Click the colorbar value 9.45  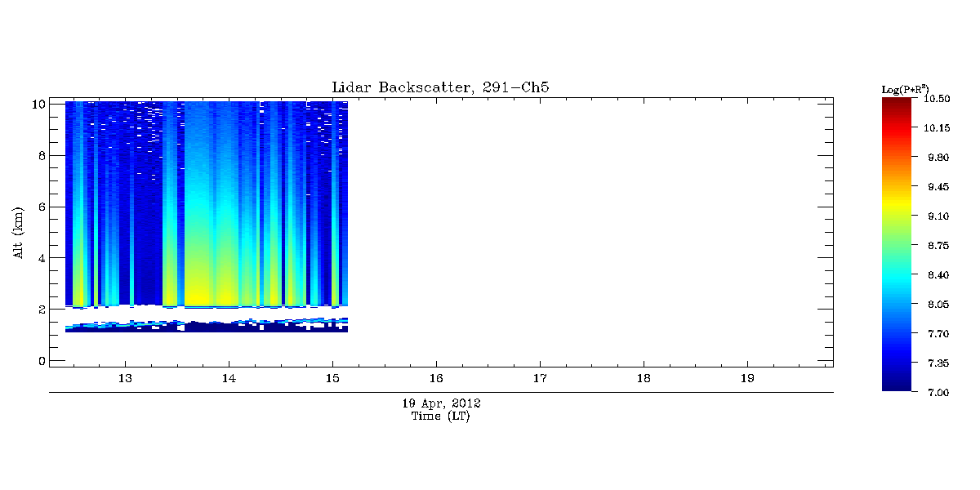(938, 187)
